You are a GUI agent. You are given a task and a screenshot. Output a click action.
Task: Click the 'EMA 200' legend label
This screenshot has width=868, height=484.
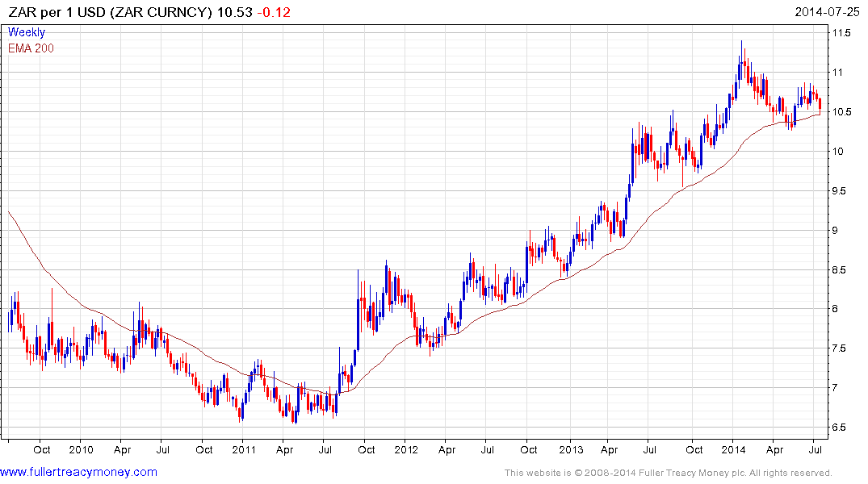[x=31, y=48]
